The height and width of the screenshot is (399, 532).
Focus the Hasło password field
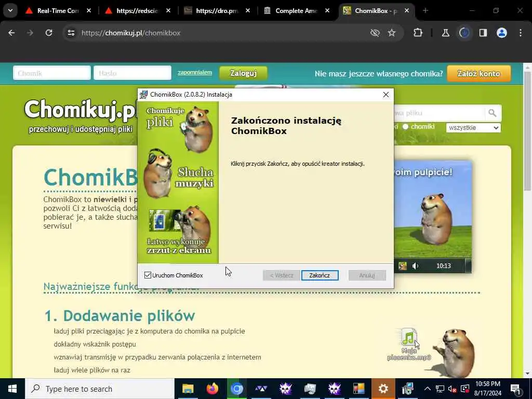pyautogui.click(x=132, y=73)
